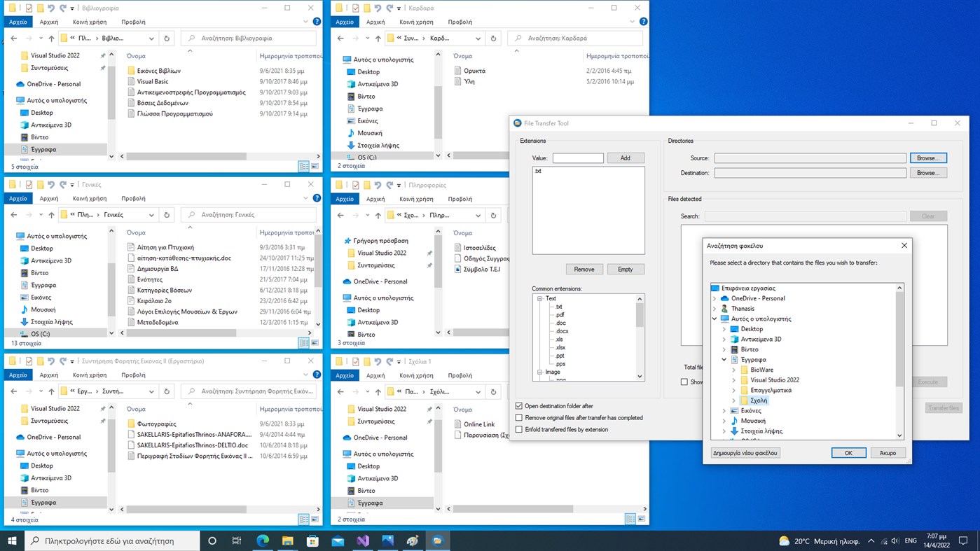This screenshot has width=980, height=551.
Task: Click the search box in Γενικές window
Action: (x=248, y=215)
